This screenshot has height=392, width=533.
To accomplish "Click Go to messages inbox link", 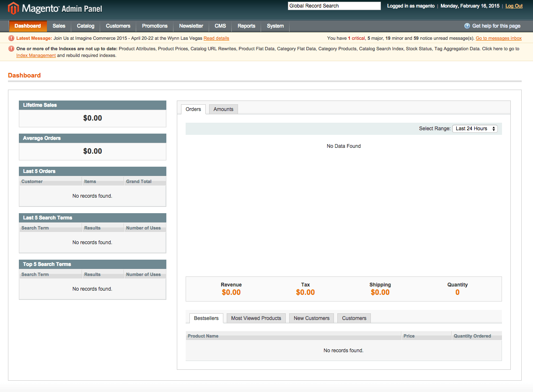I will 499,38.
